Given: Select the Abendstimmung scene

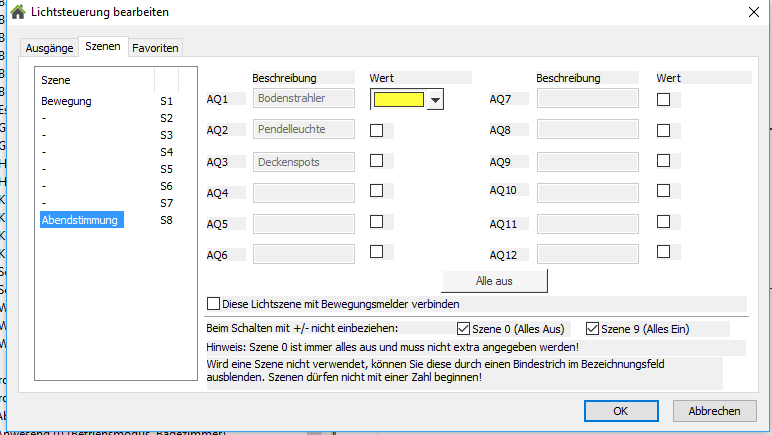Looking at the screenshot, I should coord(80,220).
